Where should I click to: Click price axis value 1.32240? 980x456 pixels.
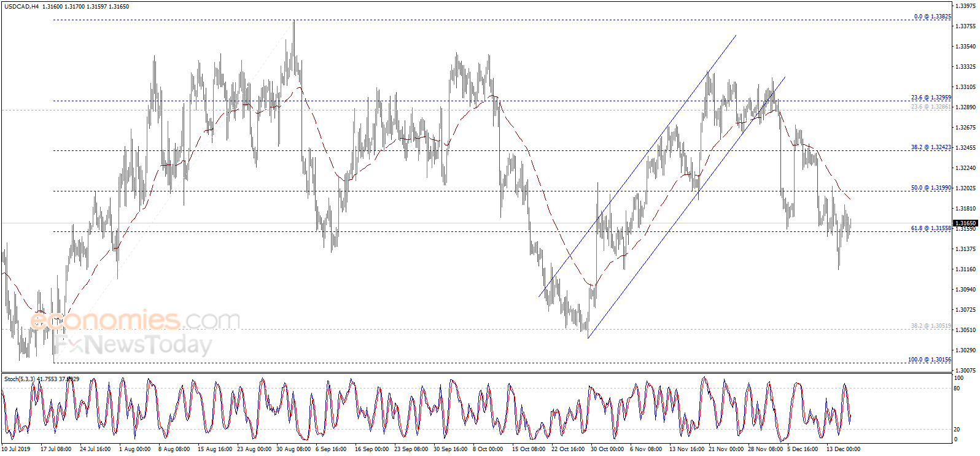tap(965, 168)
